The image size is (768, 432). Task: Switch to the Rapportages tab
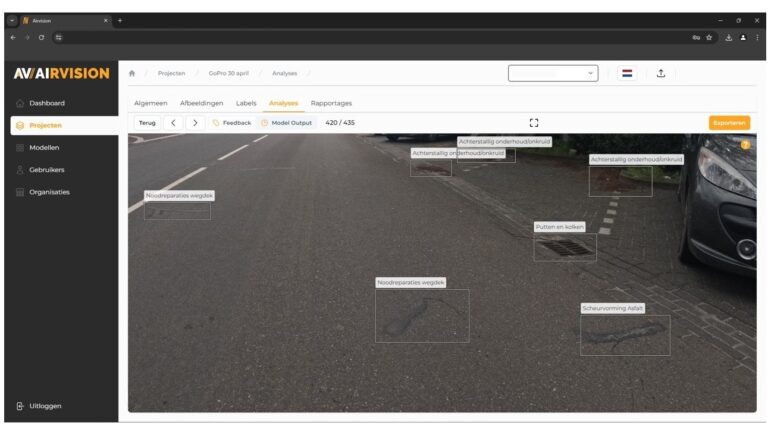tap(331, 103)
